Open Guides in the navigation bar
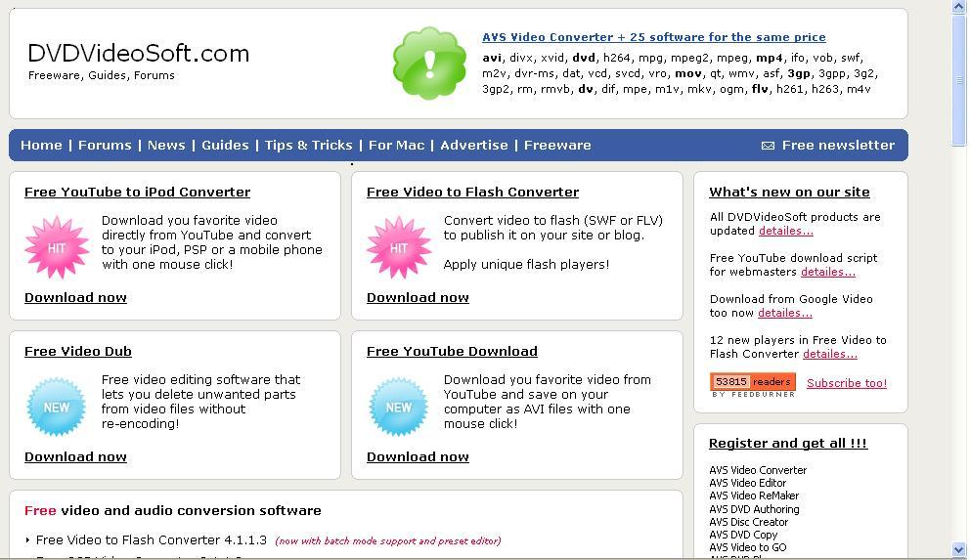The image size is (970, 560). pyautogui.click(x=225, y=146)
